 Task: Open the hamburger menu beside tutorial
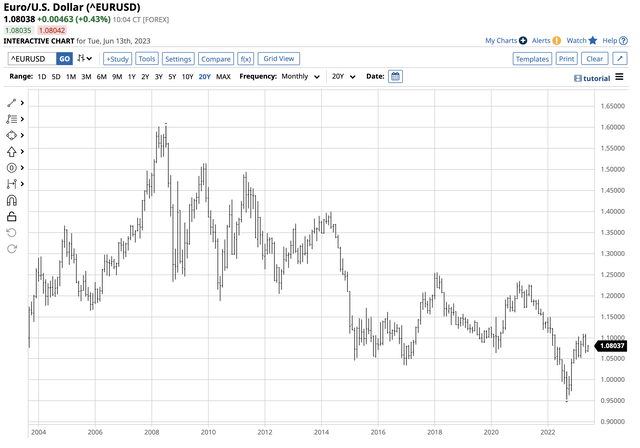pos(619,77)
